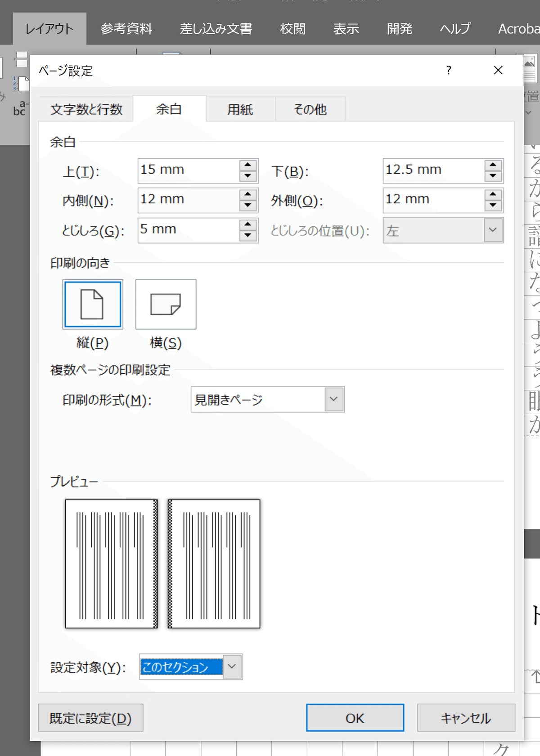
Task: Open the Acrobat ribbon tab
Action: [518, 29]
